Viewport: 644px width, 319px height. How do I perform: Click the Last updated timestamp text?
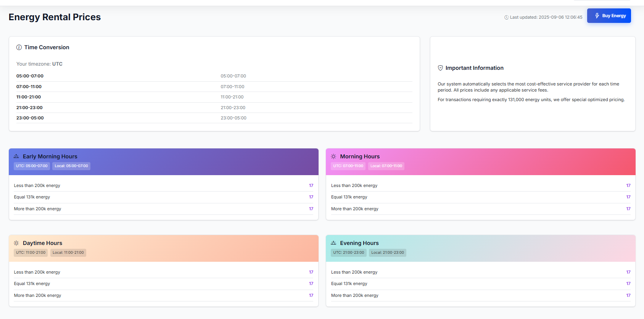tap(546, 18)
